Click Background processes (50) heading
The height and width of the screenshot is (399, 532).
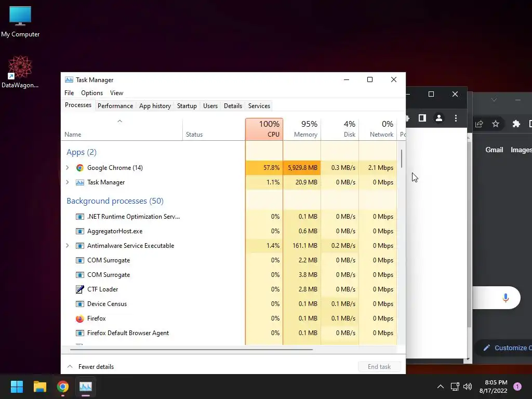point(115,201)
